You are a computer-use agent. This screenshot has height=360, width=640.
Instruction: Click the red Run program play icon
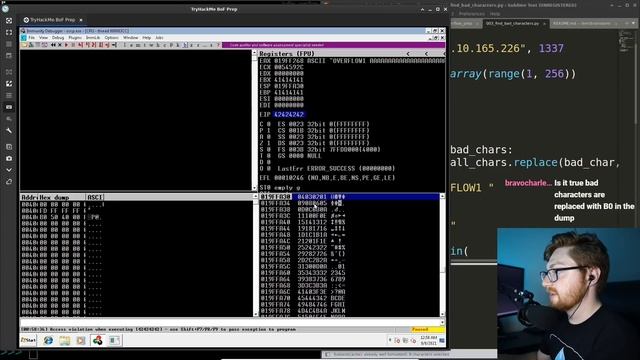click(67, 45)
